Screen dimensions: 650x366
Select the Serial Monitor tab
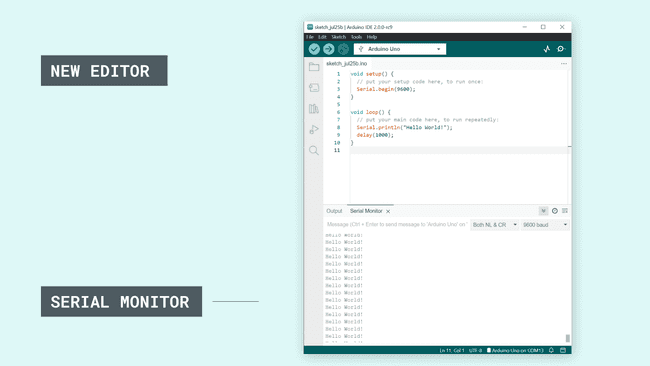point(366,211)
